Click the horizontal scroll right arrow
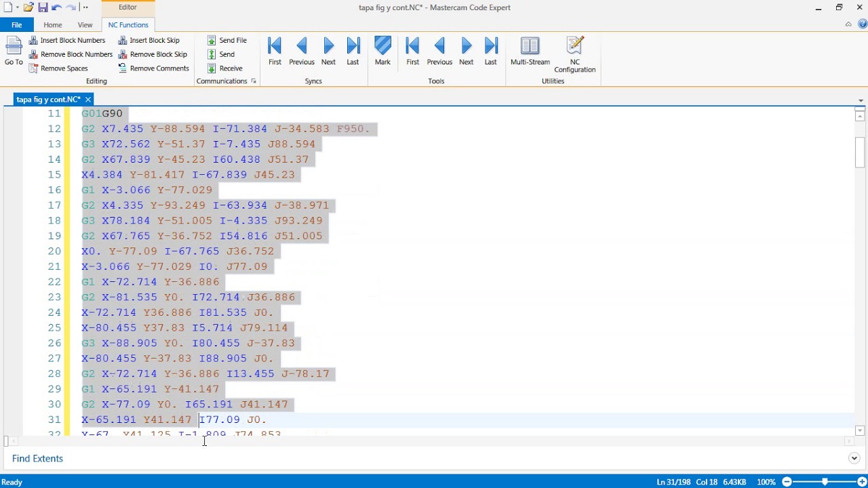Image resolution: width=868 pixels, height=488 pixels. [x=849, y=441]
